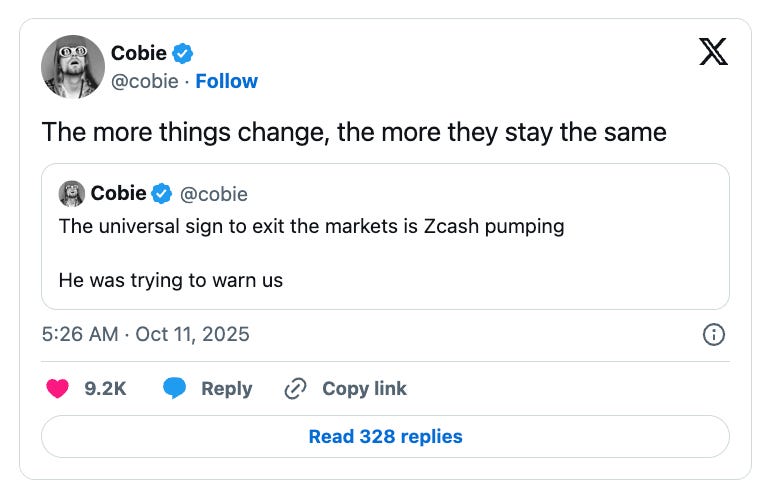Click the copy link chain icon
The image size is (772, 496).
pyautogui.click(x=295, y=389)
